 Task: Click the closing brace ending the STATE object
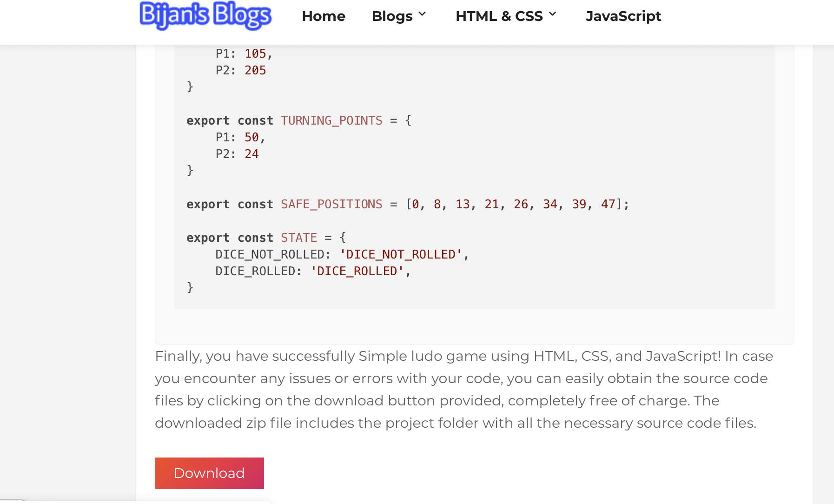pyautogui.click(x=190, y=288)
